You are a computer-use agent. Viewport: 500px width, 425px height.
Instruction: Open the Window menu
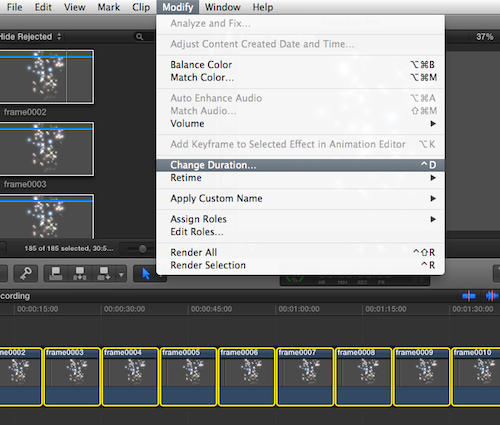coord(222,7)
